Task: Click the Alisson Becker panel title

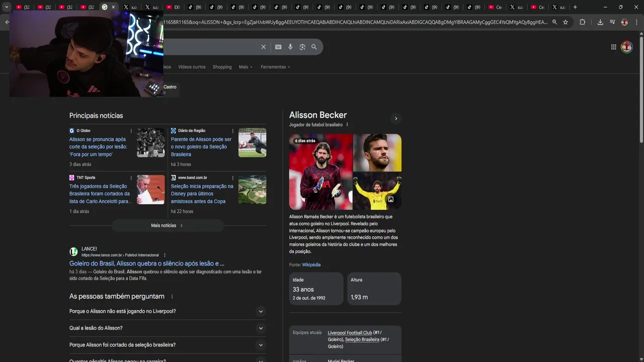Action: pyautogui.click(x=318, y=115)
